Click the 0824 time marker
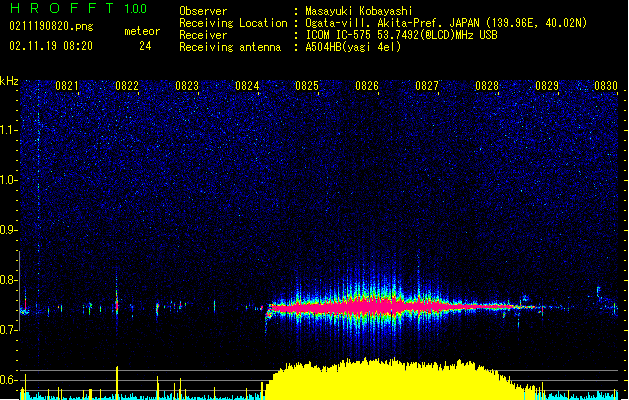Screen dimensions: 629x400 click(247, 85)
